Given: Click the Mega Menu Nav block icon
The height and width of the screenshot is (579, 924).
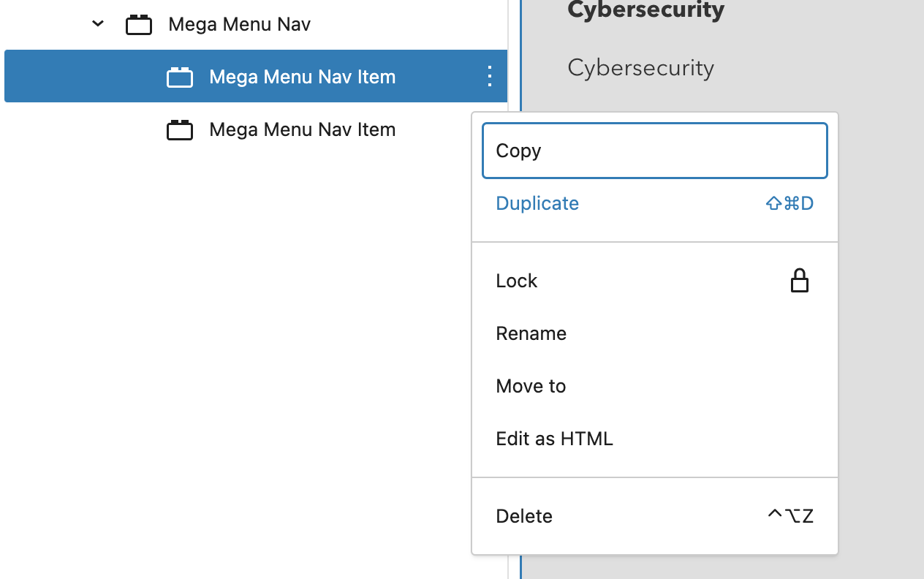Looking at the screenshot, I should click(139, 25).
